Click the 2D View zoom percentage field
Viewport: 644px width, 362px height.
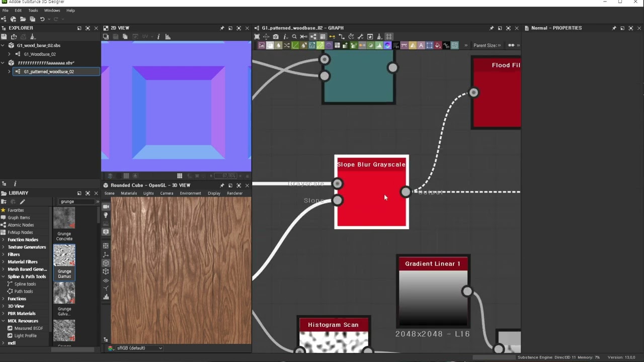pyautogui.click(x=225, y=176)
